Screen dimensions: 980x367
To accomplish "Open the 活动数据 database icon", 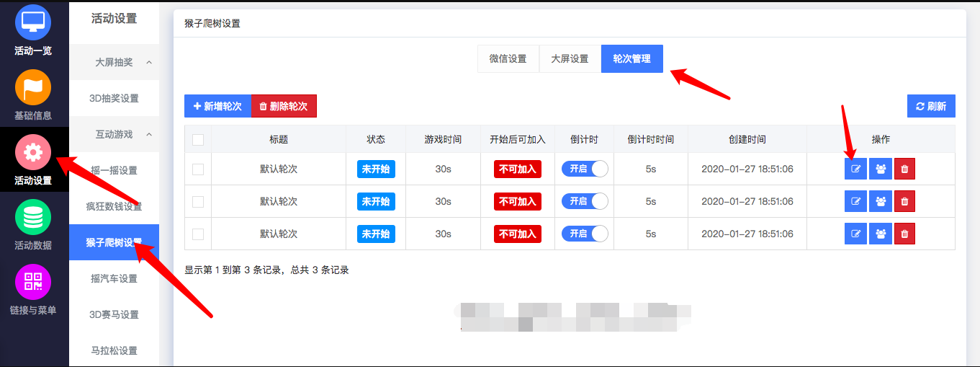I will pyautogui.click(x=33, y=218).
